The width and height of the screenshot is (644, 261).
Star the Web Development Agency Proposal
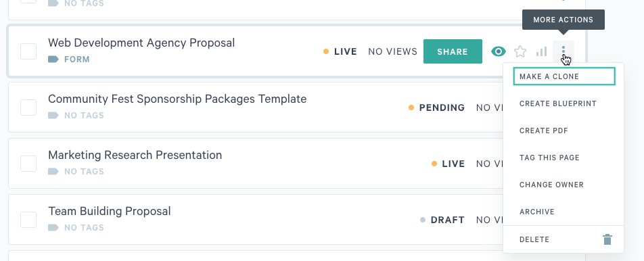(x=520, y=51)
